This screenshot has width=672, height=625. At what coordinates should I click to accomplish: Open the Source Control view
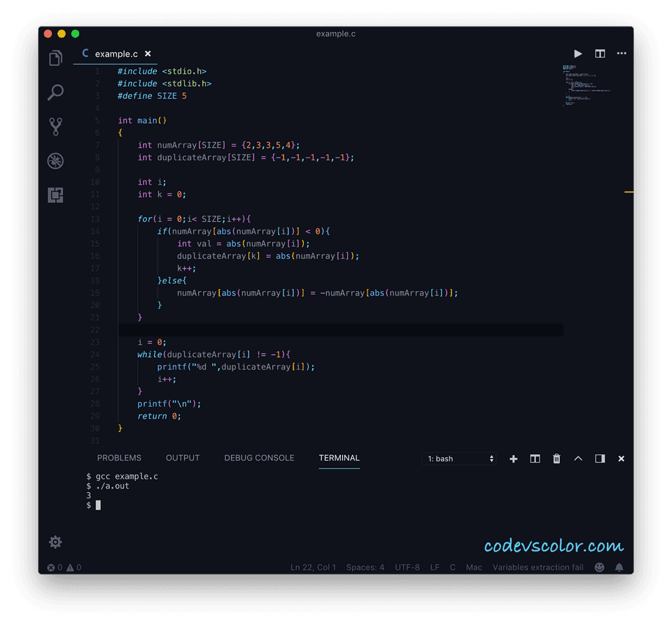click(x=55, y=126)
